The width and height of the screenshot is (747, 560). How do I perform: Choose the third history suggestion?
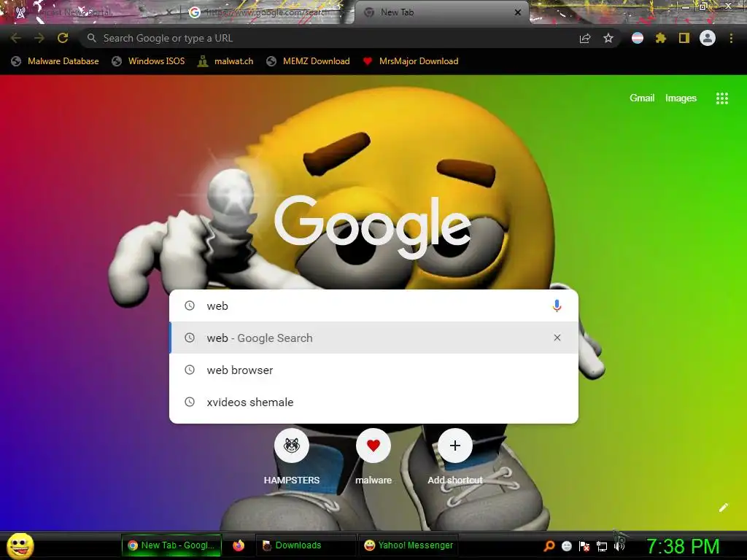point(374,402)
